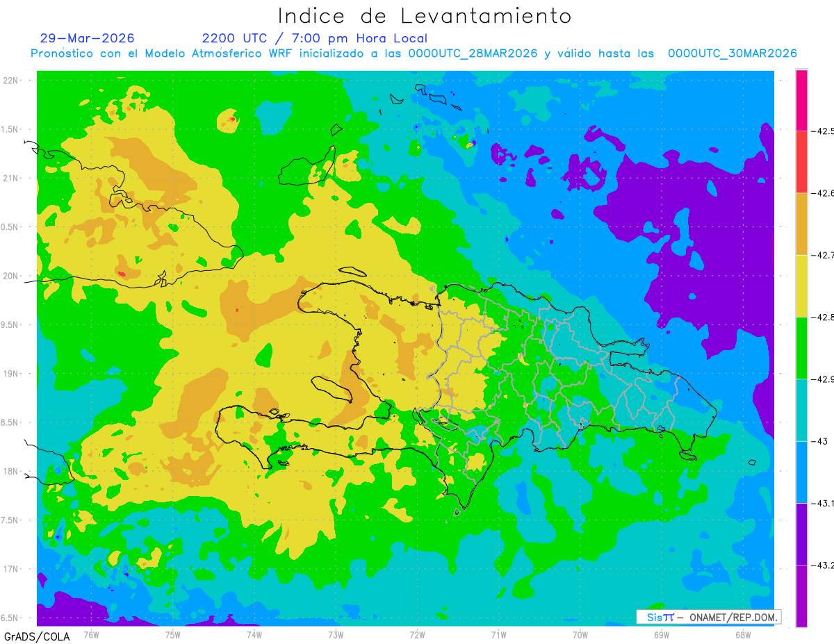Click the green swatch in the color legend
This screenshot has height=644, width=834.
(x=801, y=347)
